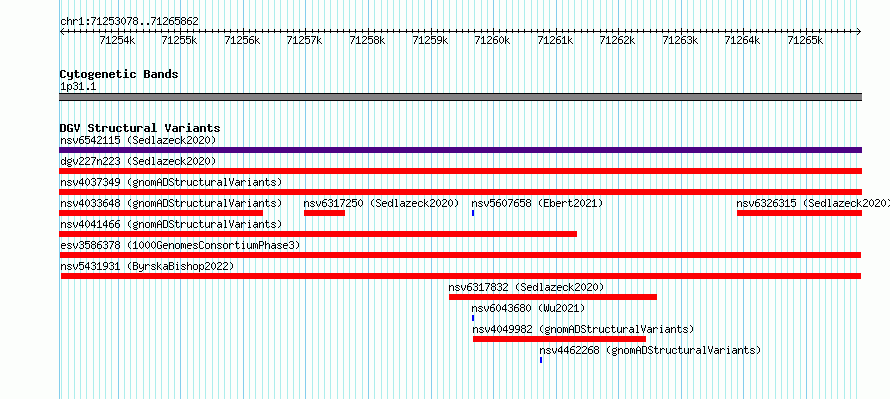Screen dimensions: 890x399
Task: Open the nsv6317832 (Sedlazeck2020) label
Action: pyautogui.click(x=526, y=287)
